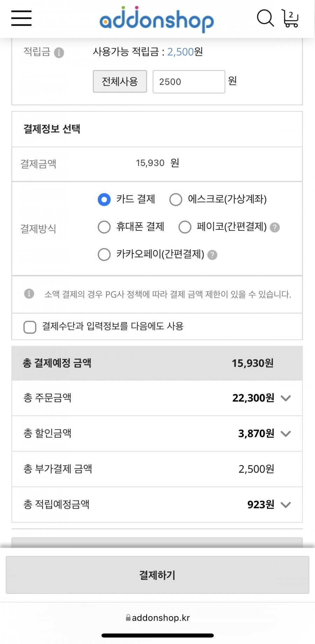
Task: Tap the 결제하기 button
Action: pos(157,575)
